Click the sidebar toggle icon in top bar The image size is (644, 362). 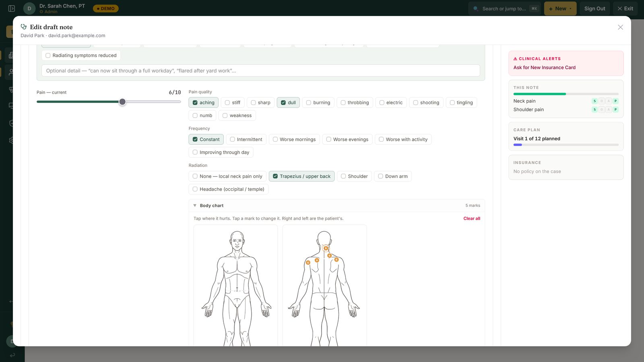click(x=12, y=8)
